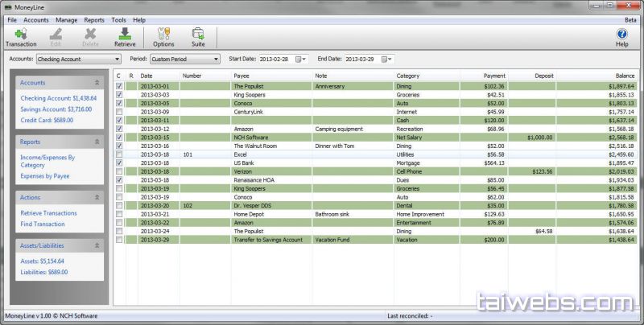Click the Retrieve toolbar icon
644x325 pixels.
click(125, 37)
